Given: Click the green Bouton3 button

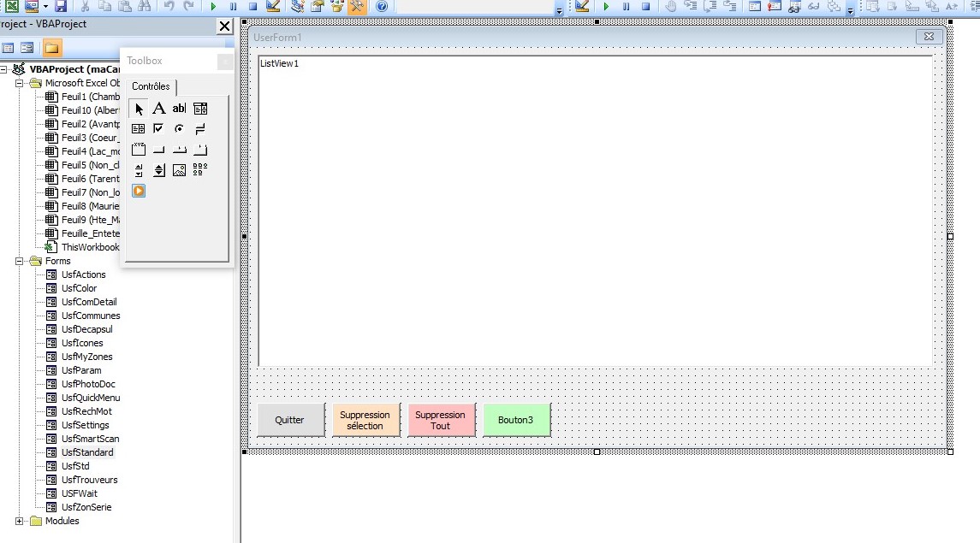Looking at the screenshot, I should [516, 420].
